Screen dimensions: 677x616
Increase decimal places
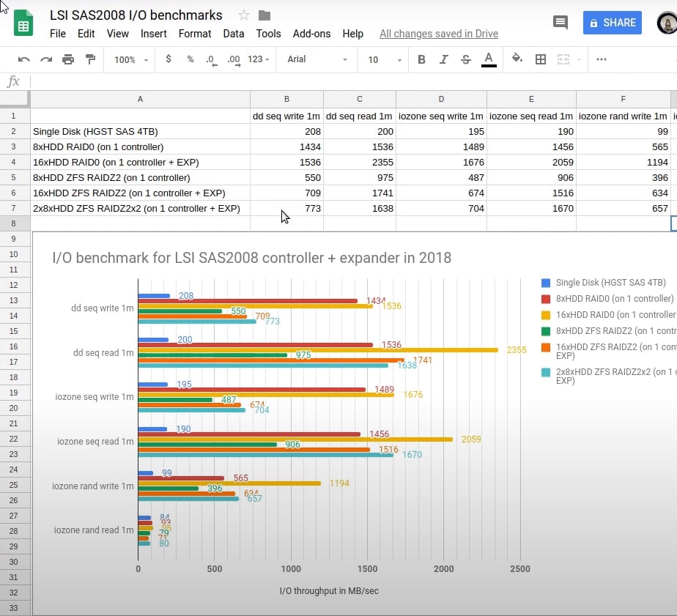(234, 60)
